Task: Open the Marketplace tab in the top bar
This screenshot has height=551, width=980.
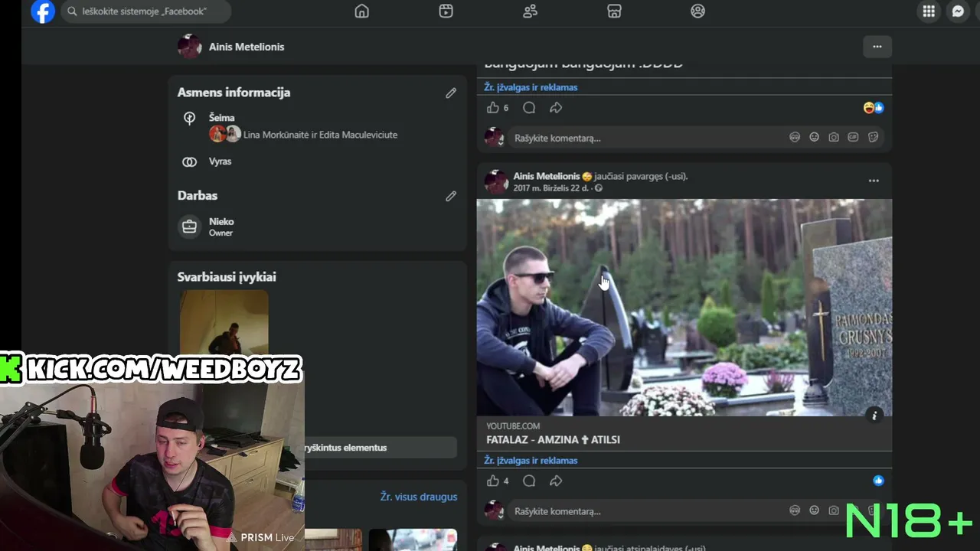Action: pos(614,11)
